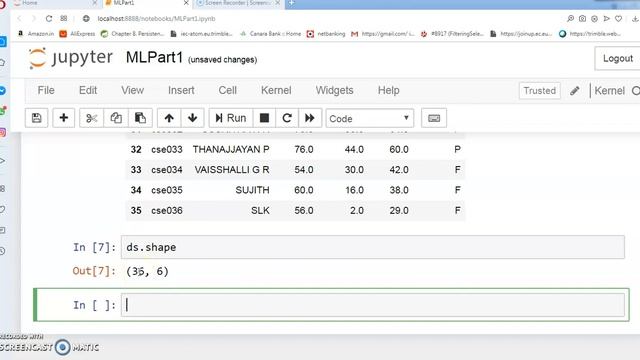Open the netbanking bookmark
Image resolution: width=640 pixels, height=360 pixels.
pos(326,34)
